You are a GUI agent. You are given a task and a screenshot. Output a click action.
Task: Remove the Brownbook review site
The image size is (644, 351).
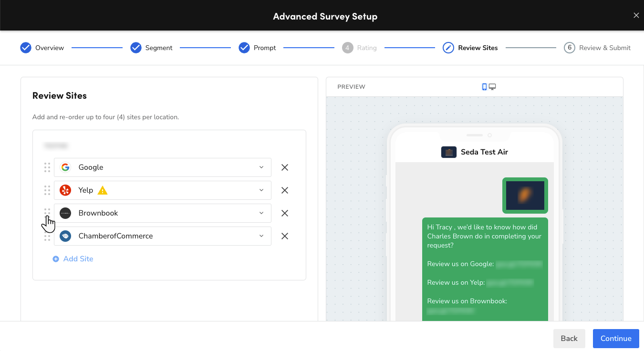click(x=284, y=213)
